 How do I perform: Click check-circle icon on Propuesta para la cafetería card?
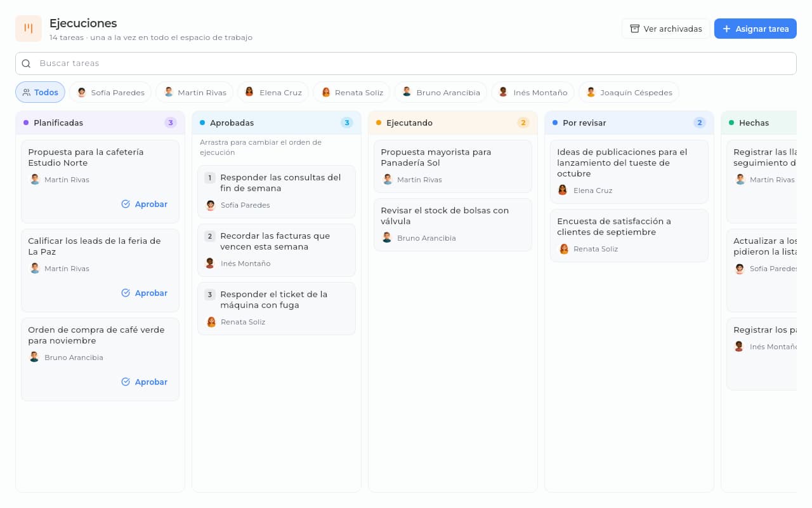point(126,204)
